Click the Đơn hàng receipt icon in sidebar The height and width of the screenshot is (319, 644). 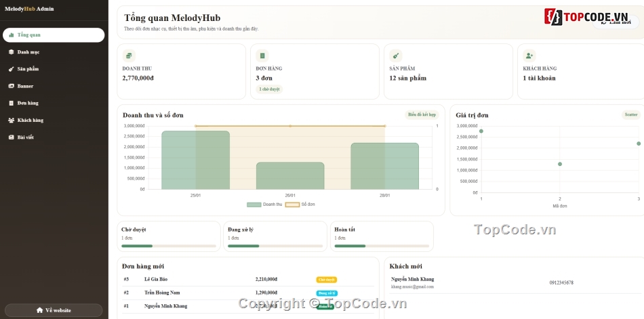pos(11,104)
